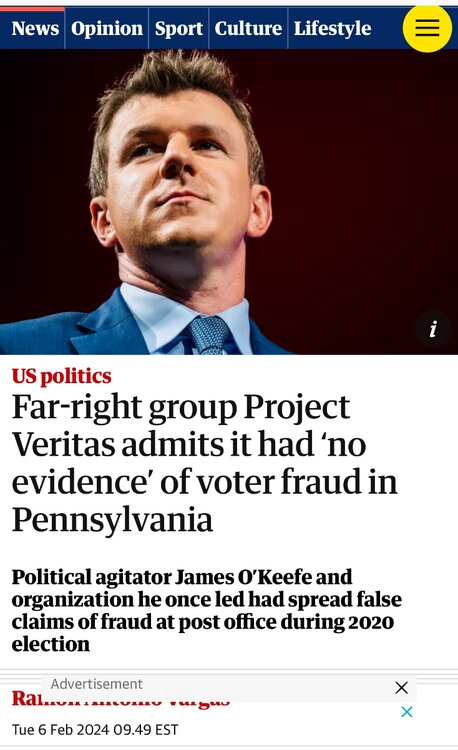Navigate to the Lifestyle section

332,29
